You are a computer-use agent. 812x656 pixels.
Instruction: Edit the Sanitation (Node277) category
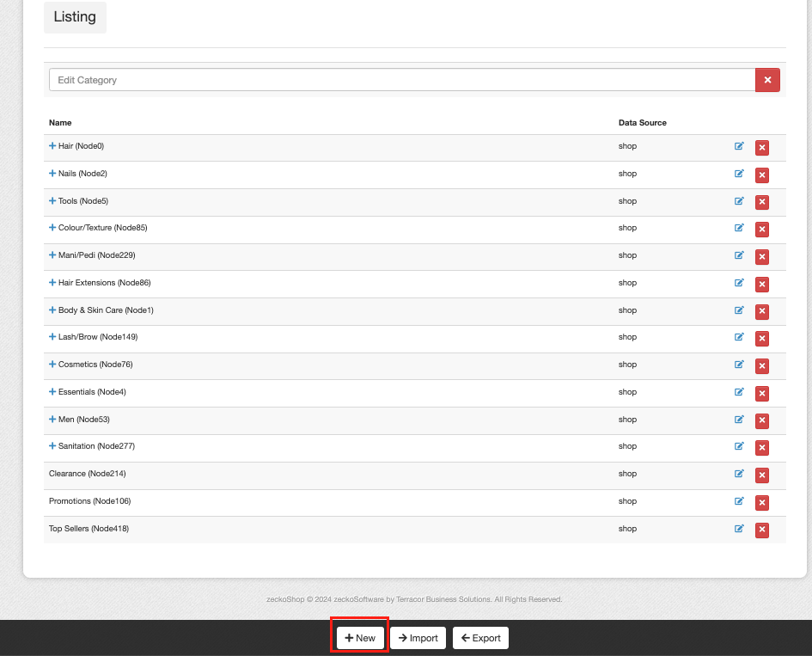[x=739, y=446]
